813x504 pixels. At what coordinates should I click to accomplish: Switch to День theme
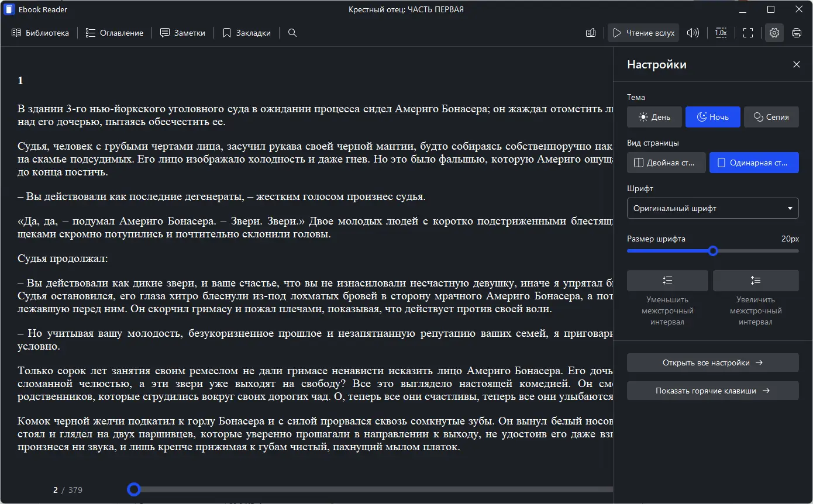click(654, 116)
